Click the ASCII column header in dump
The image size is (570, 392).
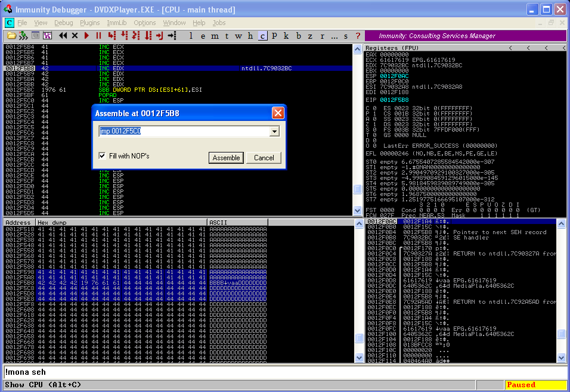tap(237, 222)
